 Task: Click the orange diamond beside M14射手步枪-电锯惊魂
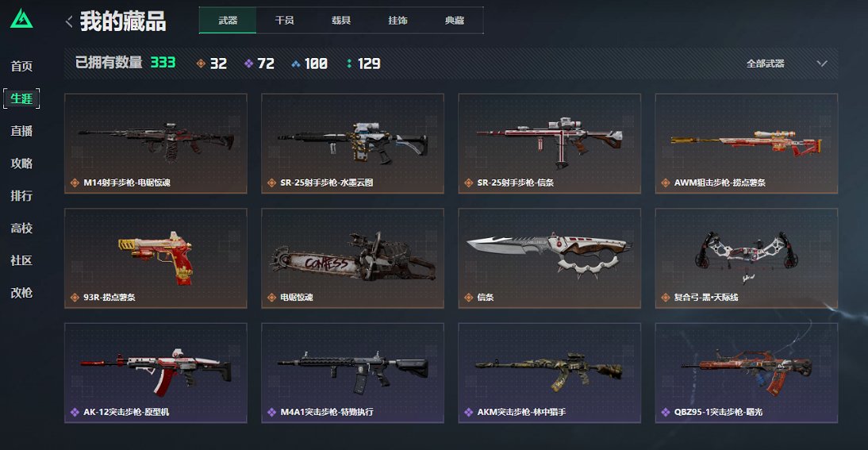[74, 183]
